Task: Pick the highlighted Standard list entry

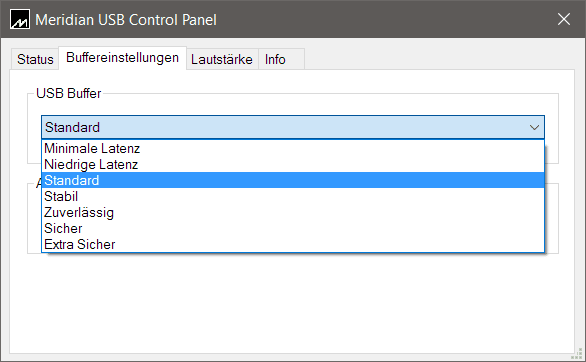Action: [x=293, y=180]
